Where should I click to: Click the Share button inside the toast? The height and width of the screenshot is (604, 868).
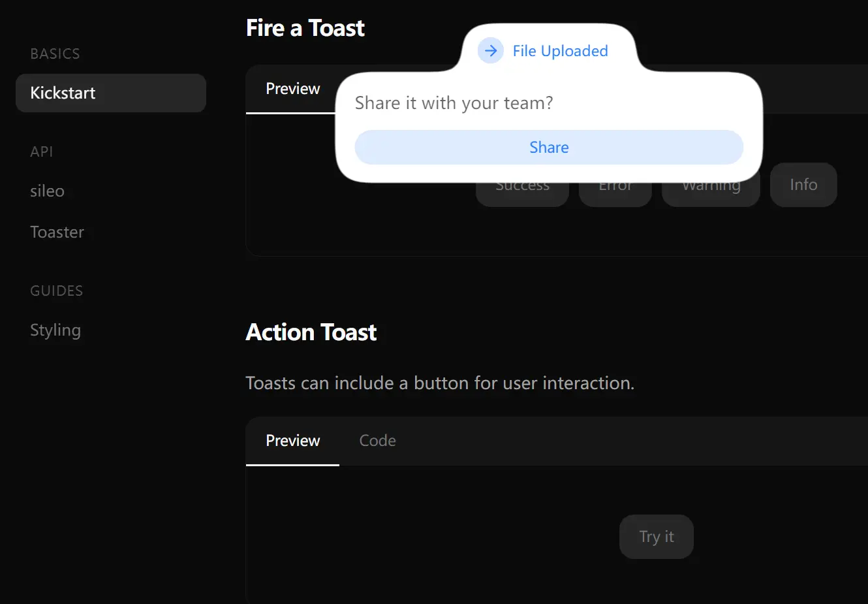549,147
